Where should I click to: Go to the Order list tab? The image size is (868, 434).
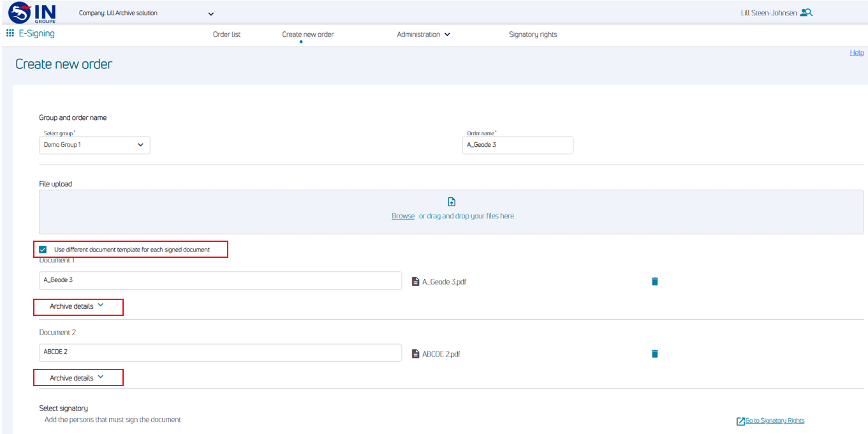pyautogui.click(x=226, y=34)
